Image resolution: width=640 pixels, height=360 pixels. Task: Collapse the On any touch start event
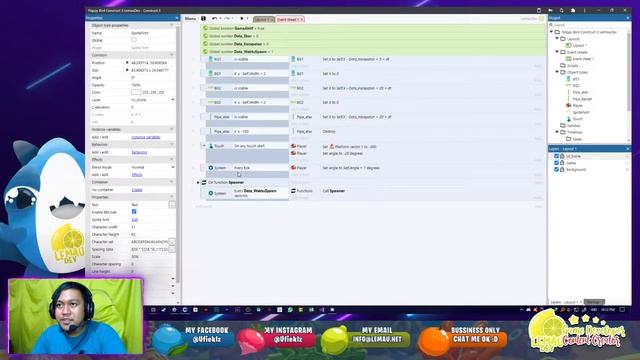204,146
